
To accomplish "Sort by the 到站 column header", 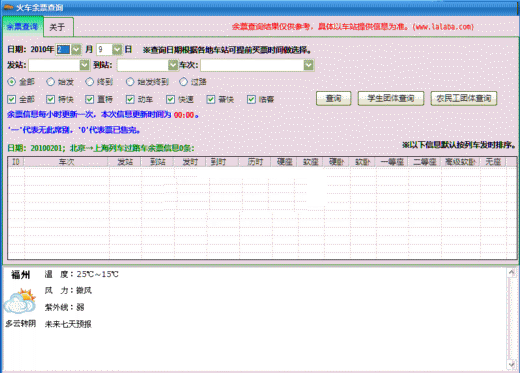I will (x=158, y=162).
